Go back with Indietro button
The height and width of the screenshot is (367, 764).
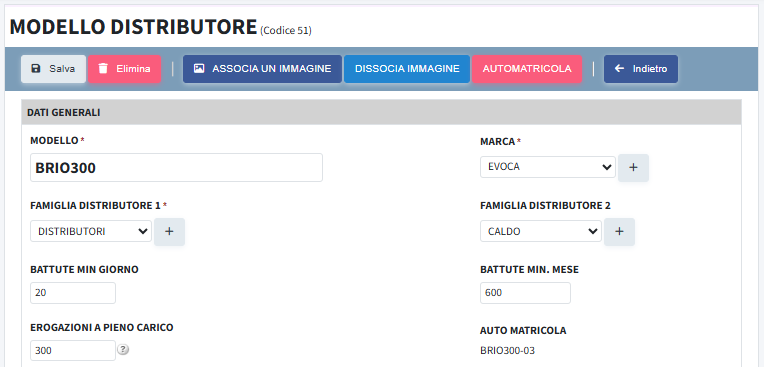[x=641, y=69]
